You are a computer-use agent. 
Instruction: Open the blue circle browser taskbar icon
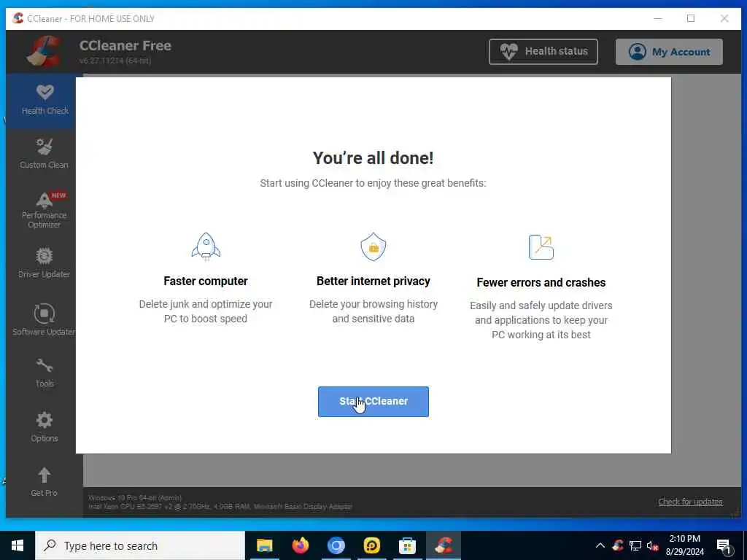[336, 545]
